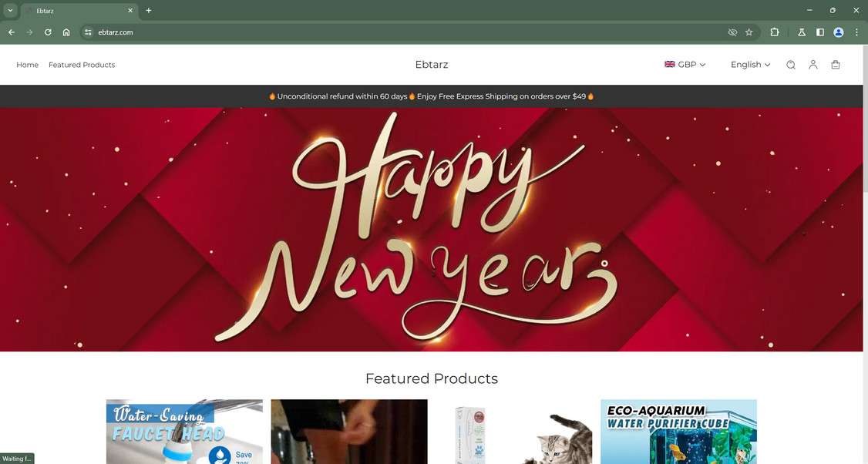The height and width of the screenshot is (464, 868).
Task: Expand the GBP currency dropdown
Action: click(x=685, y=65)
